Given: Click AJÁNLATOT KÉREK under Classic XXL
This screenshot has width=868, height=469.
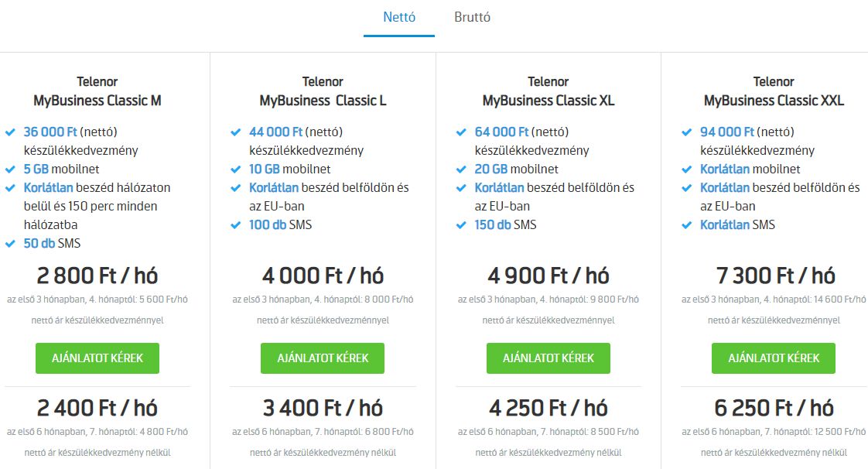Looking at the screenshot, I should (x=773, y=358).
